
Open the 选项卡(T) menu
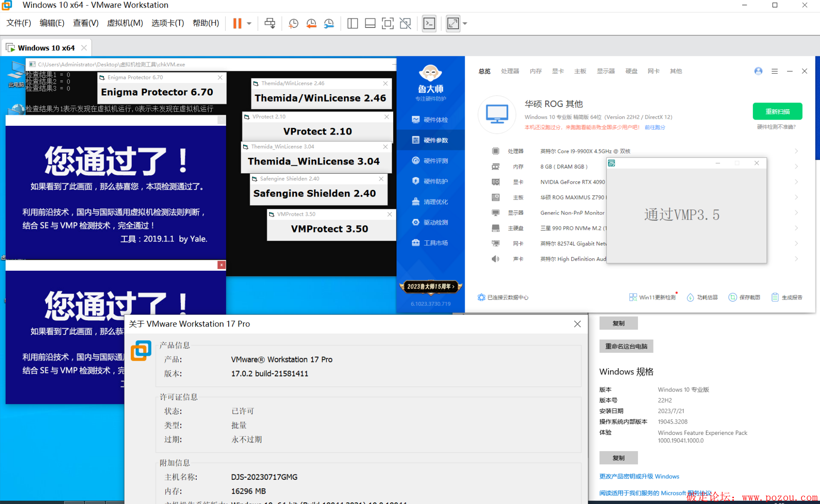tap(168, 23)
